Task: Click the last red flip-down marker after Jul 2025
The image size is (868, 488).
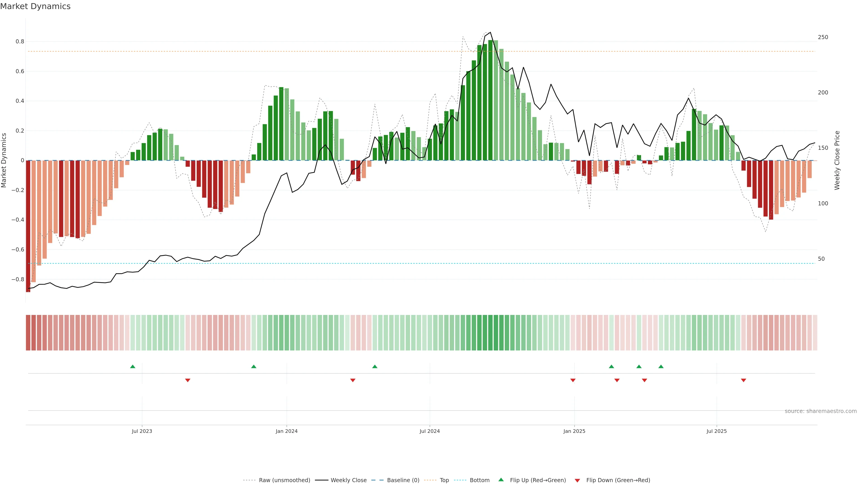Action: [743, 380]
